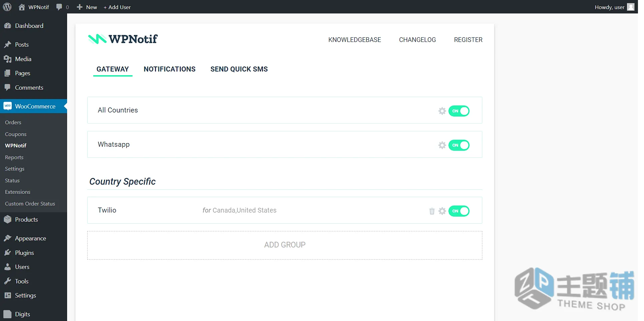The width and height of the screenshot is (644, 321).
Task: Click the 'for Canada,United States' text
Action: click(x=239, y=210)
